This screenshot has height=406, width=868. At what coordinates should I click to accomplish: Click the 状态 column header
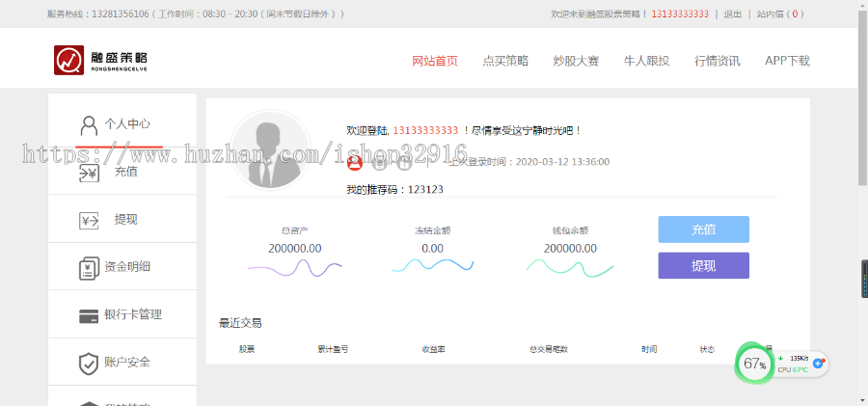click(707, 349)
